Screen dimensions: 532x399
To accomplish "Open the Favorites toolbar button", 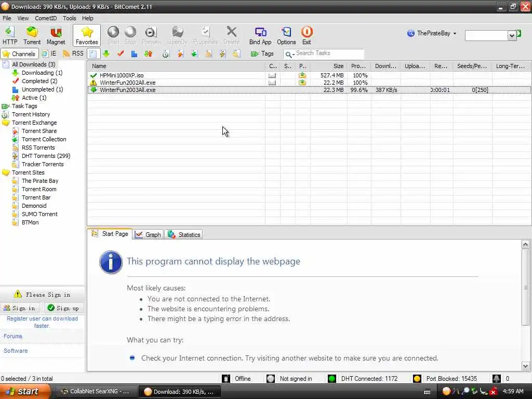I will (x=87, y=36).
